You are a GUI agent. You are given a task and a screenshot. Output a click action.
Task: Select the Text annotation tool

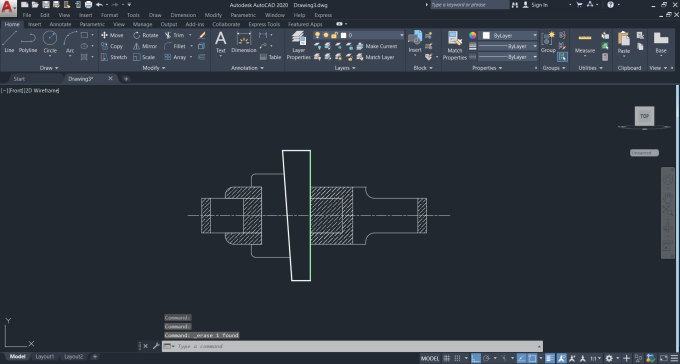pyautogui.click(x=221, y=42)
